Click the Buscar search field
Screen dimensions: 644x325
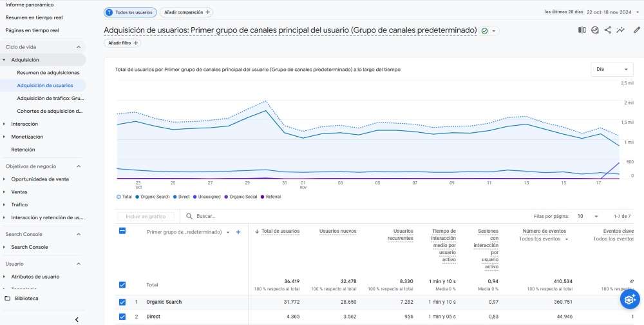coord(206,216)
